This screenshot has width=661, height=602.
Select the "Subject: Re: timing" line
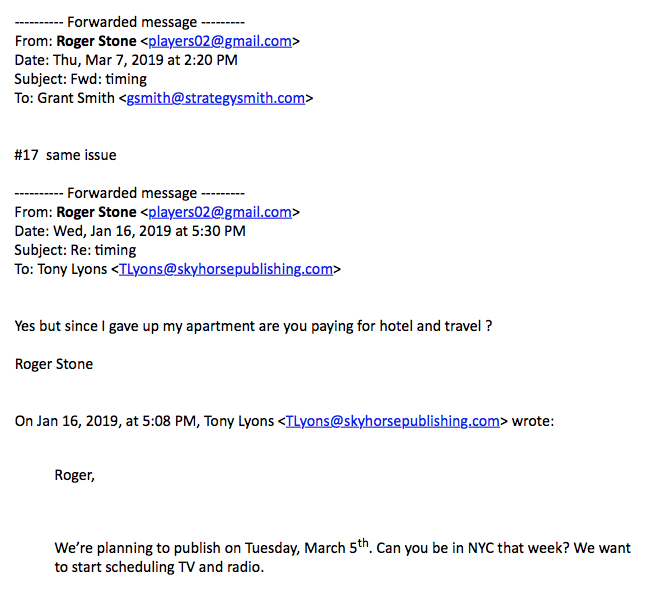pyautogui.click(x=75, y=250)
